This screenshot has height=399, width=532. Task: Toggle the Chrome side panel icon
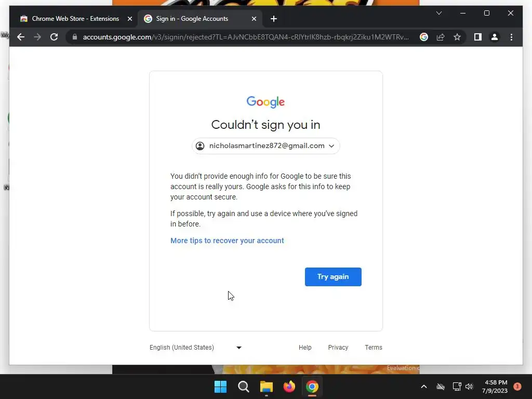pyautogui.click(x=478, y=37)
